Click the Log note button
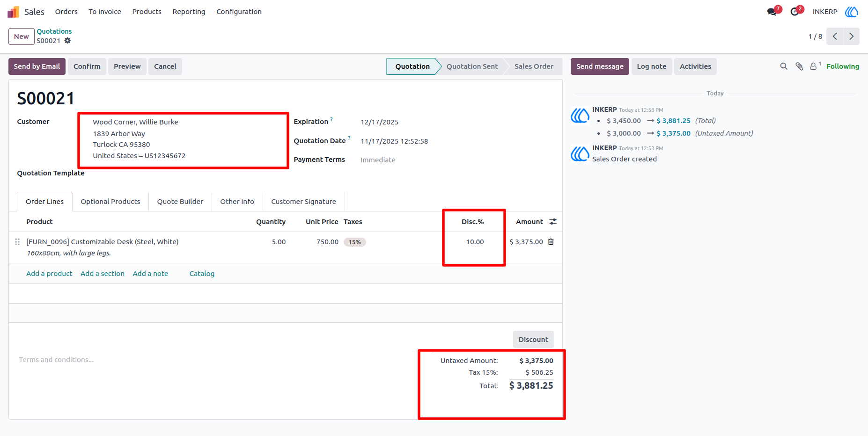The image size is (868, 436). tap(652, 66)
